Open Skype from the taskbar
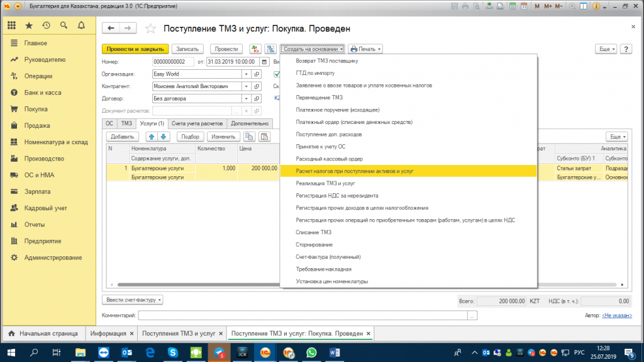This screenshot has width=644, height=362. 173,353
